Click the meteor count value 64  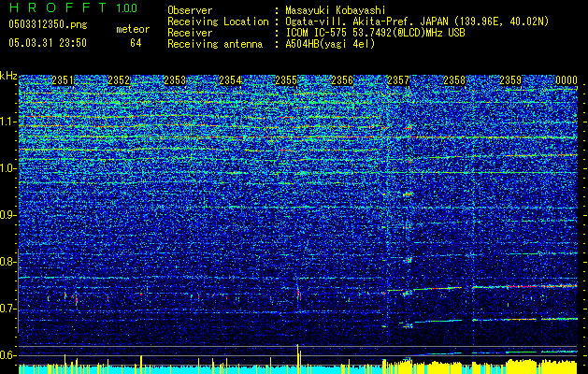tap(136, 43)
